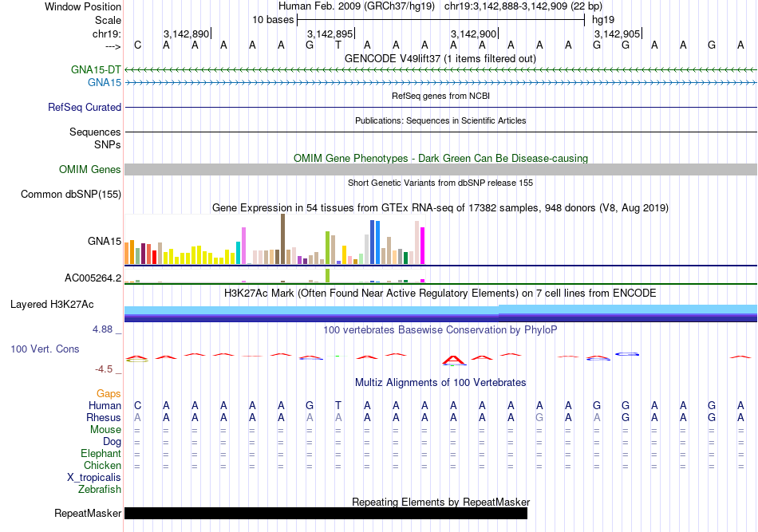Click the Scale label on left
Screen dimensions: 758x532
click(x=108, y=20)
